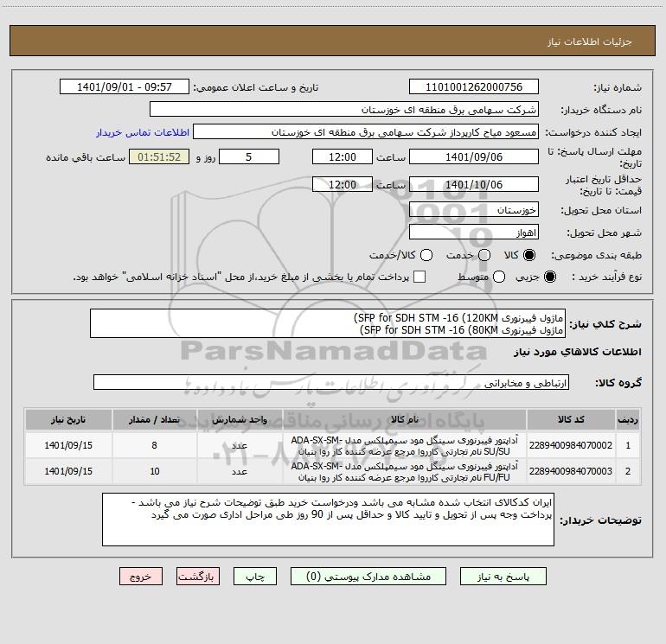Click the شماره نیاز number field
The image size is (666, 644).
474,87
